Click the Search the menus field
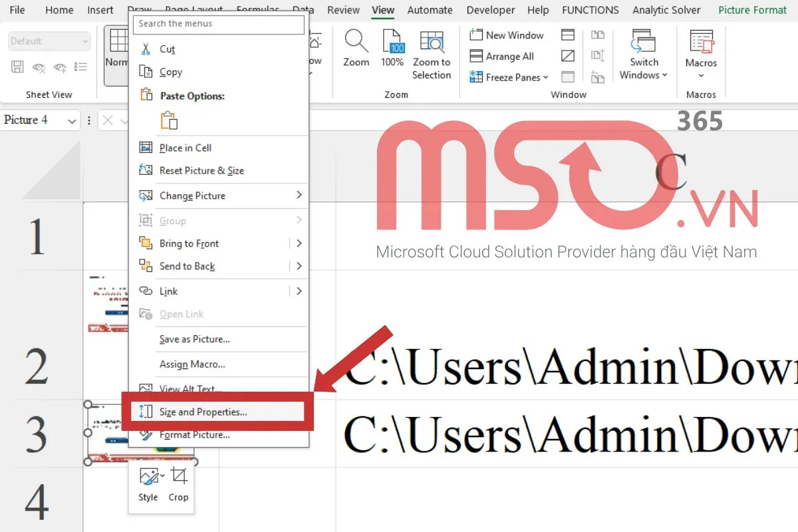This screenshot has height=532, width=798. pos(218,24)
